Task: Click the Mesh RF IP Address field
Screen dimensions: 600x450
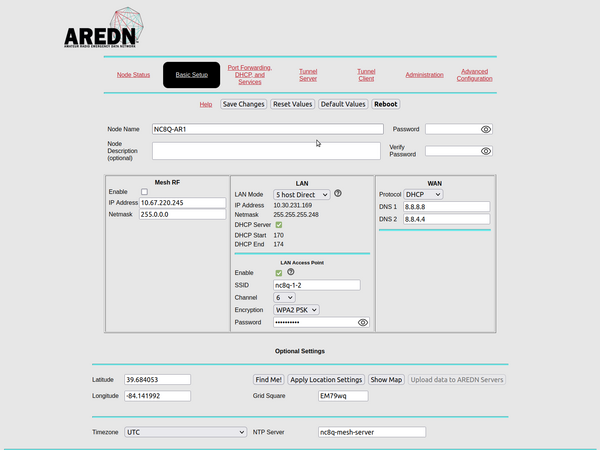Action: pos(183,203)
